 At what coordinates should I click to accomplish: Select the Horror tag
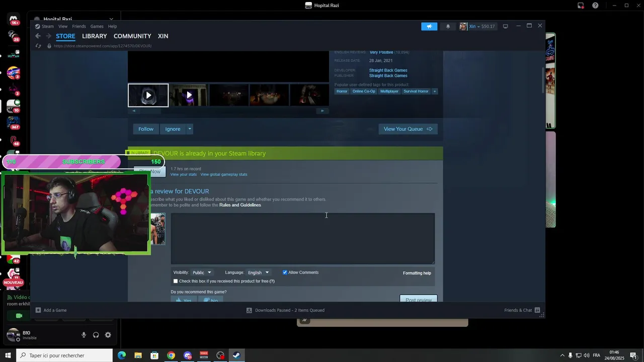coord(342,91)
